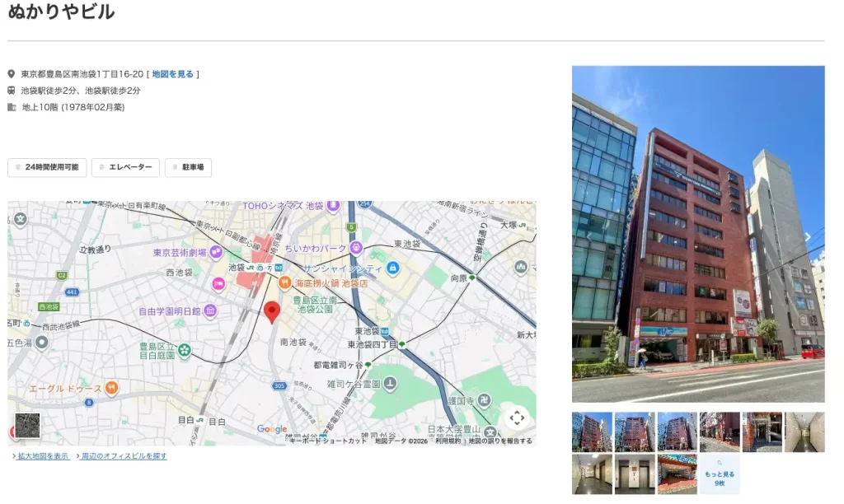
Task: Click the 雑司ケ谷霊園 cemetery marker
Action: tap(390, 384)
